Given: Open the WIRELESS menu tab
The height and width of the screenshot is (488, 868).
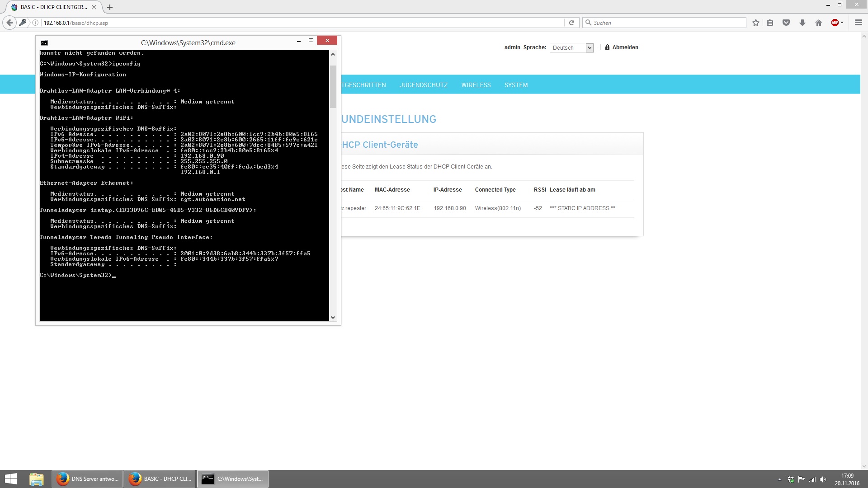Looking at the screenshot, I should pyautogui.click(x=476, y=85).
